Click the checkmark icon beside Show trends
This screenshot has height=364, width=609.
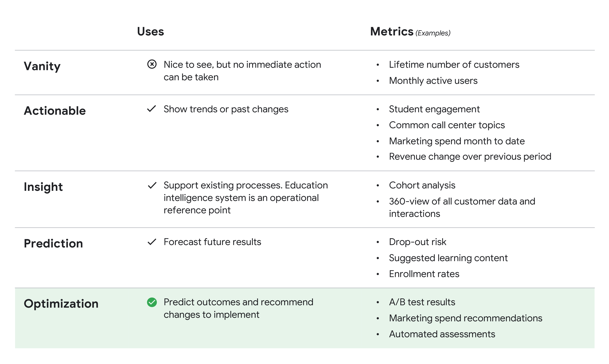tap(152, 109)
